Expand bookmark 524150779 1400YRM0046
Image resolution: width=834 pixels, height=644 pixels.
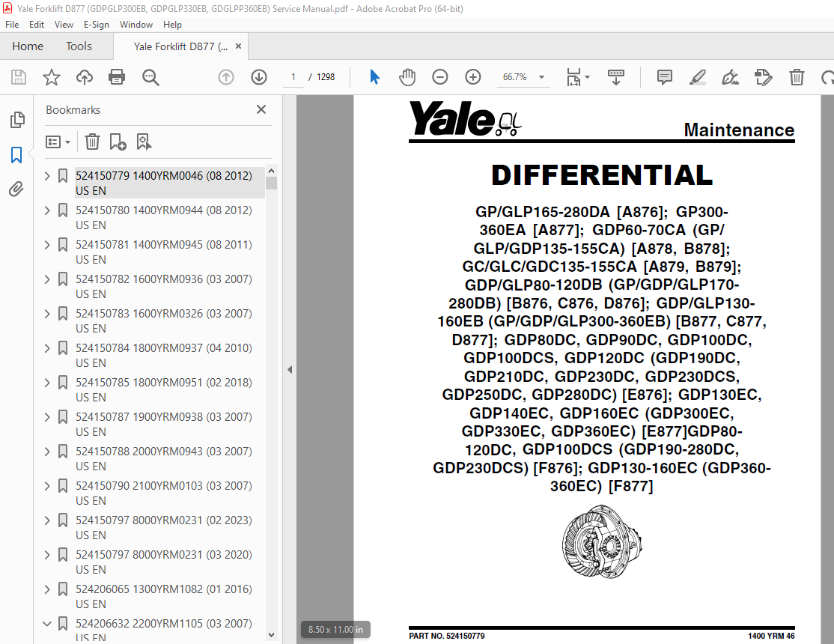pyautogui.click(x=47, y=176)
